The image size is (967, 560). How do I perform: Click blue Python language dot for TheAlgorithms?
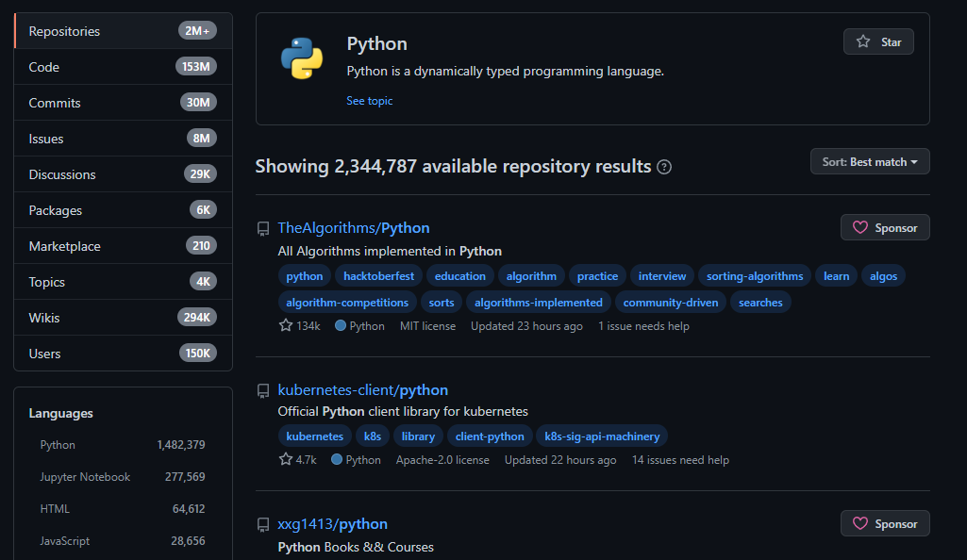click(x=341, y=325)
